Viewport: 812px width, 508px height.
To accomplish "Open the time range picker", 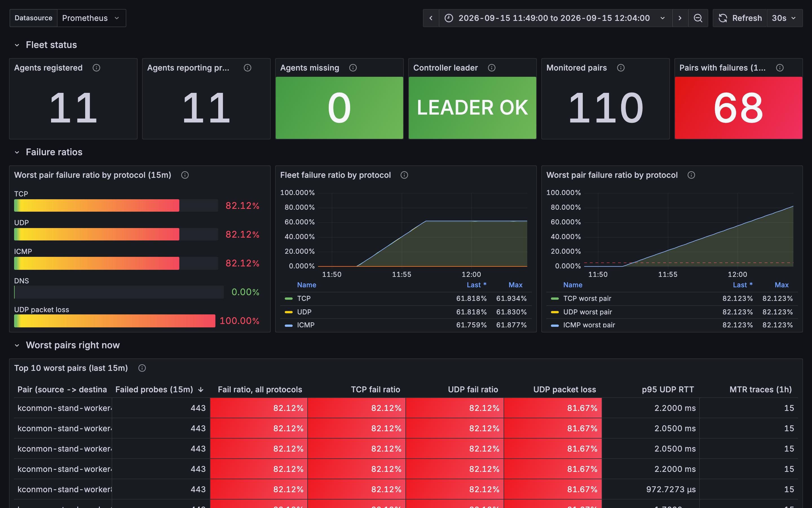I will pos(555,18).
